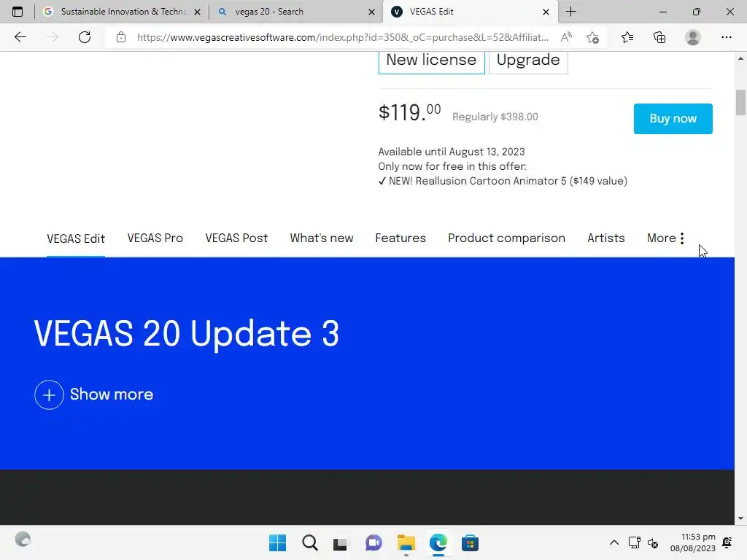Open the Read aloud feature
The image size is (747, 560).
(566, 37)
